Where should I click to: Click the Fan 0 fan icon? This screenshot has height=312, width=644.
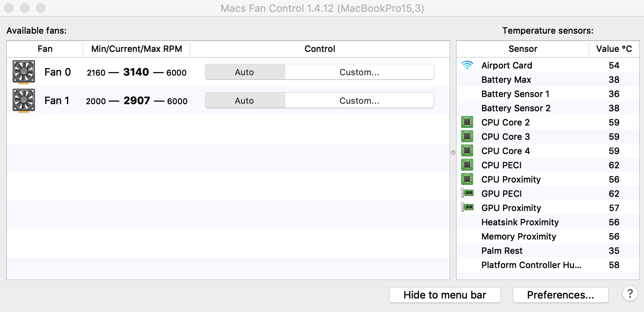24,72
